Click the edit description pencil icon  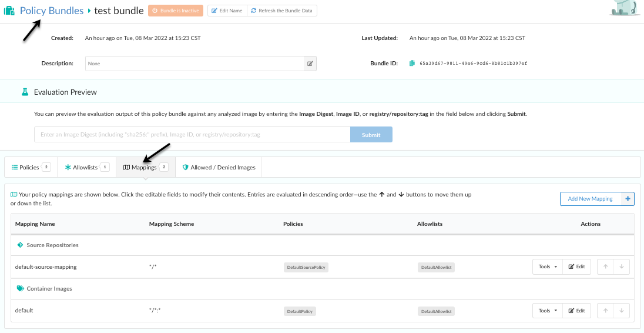(310, 64)
